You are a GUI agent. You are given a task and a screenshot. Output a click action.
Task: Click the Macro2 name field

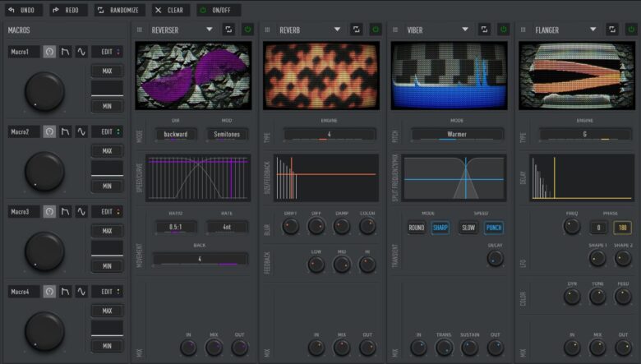pos(23,131)
